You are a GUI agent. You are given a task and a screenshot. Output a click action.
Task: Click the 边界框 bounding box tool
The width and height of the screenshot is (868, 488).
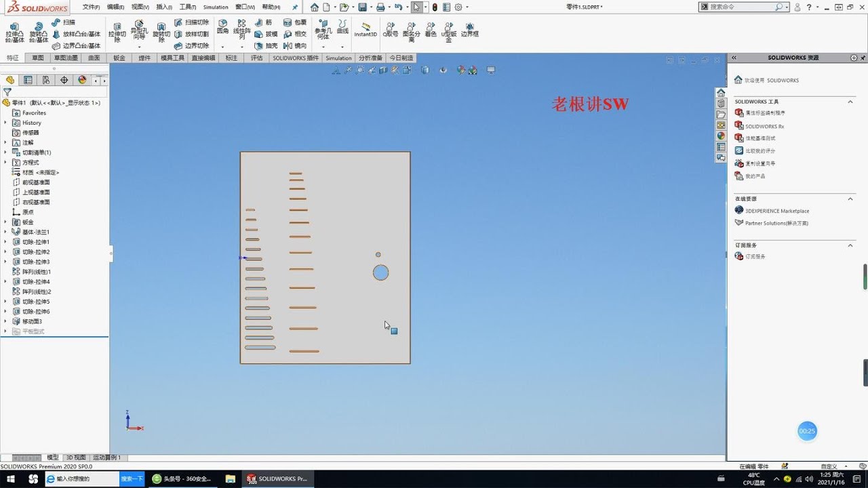[x=469, y=28]
